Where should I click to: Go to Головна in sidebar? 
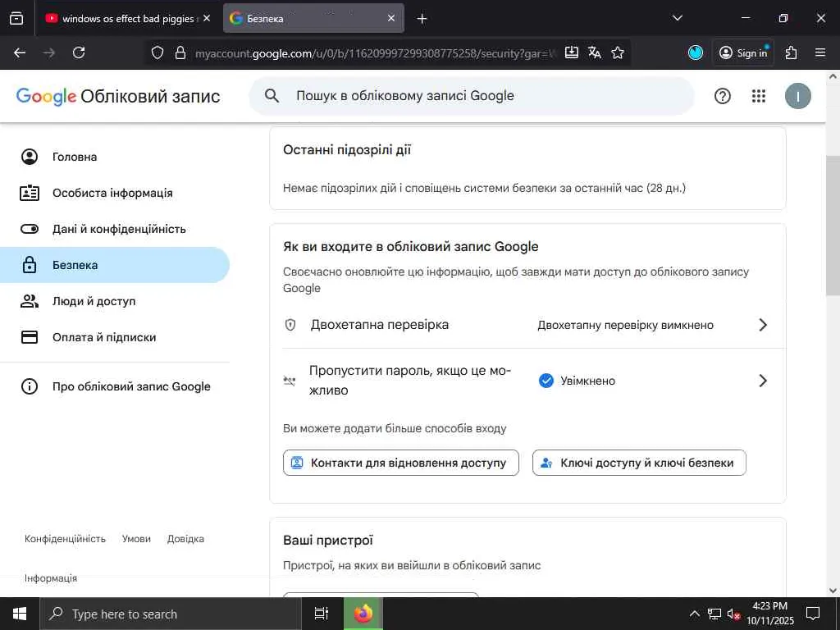click(115, 157)
